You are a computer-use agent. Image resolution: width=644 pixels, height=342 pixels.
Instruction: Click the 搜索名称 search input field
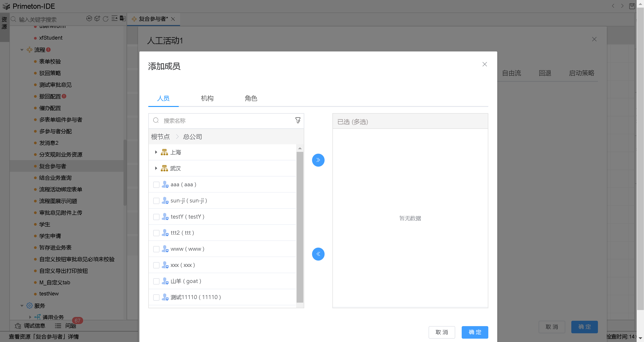[x=225, y=121]
